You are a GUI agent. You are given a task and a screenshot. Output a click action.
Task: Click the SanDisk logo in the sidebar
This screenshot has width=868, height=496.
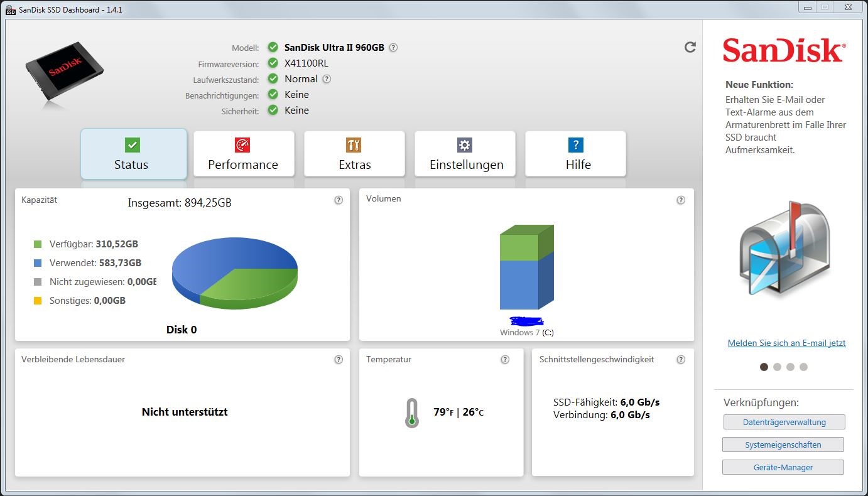click(784, 50)
